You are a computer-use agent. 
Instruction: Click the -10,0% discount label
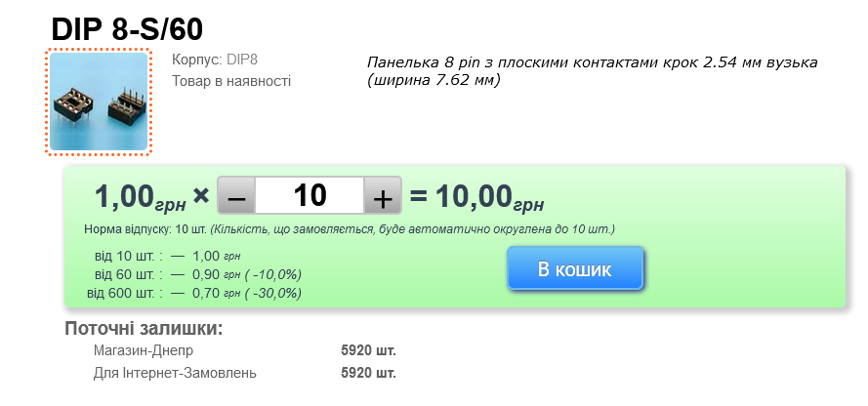[273, 274]
